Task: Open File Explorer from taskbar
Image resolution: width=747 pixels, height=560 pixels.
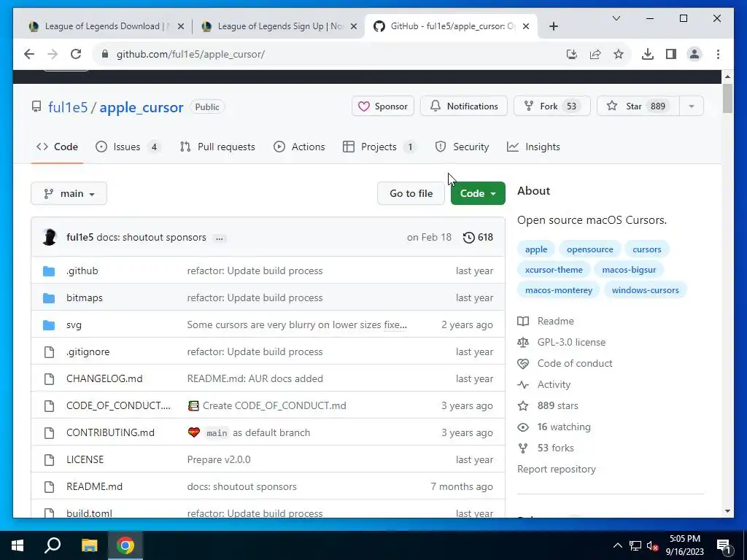Action: [89, 545]
